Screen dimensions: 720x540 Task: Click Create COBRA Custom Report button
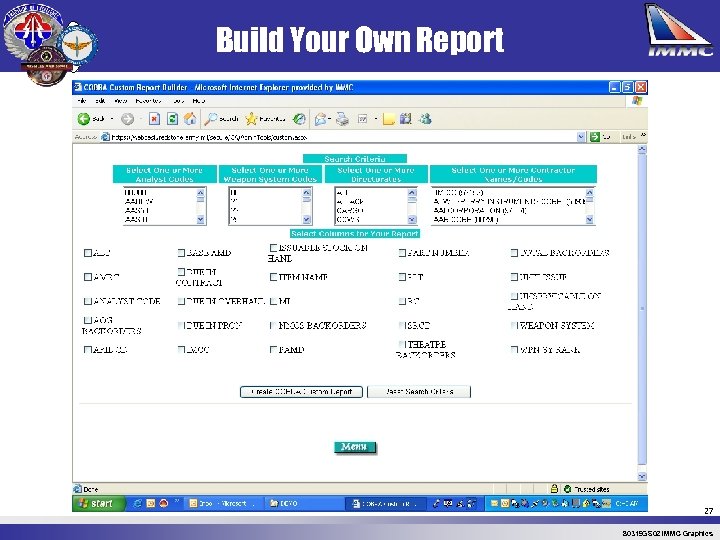(302, 392)
